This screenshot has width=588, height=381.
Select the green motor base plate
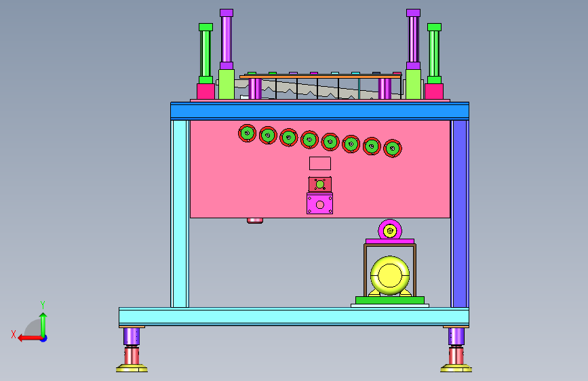coord(389,300)
